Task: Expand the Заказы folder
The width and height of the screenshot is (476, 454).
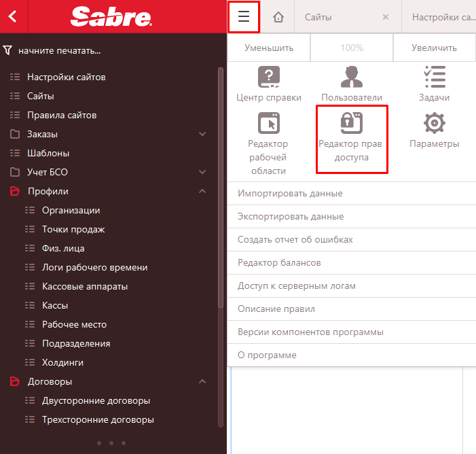Action: 202,135
